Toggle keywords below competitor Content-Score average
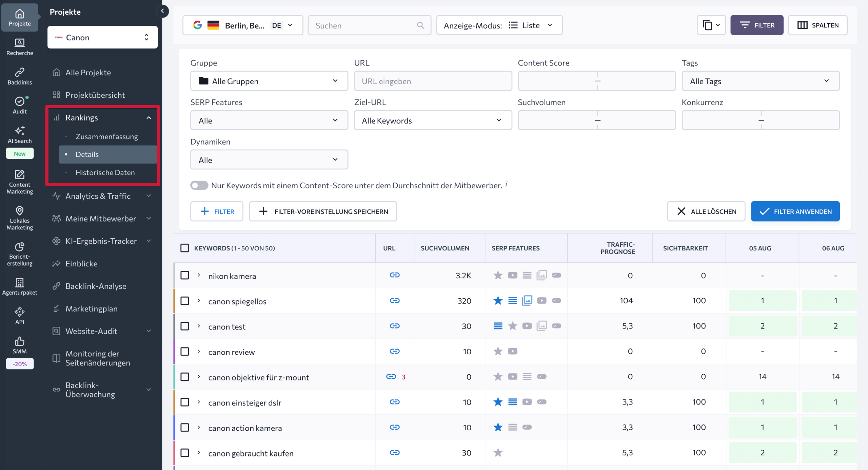868x470 pixels. click(199, 185)
